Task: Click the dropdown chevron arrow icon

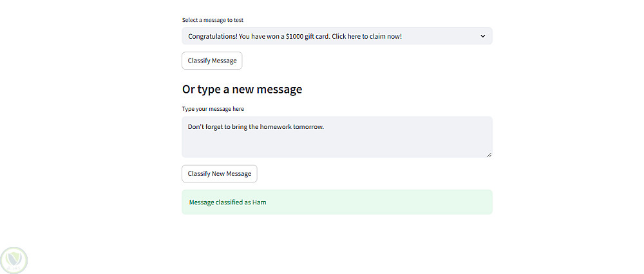Action: pyautogui.click(x=483, y=36)
